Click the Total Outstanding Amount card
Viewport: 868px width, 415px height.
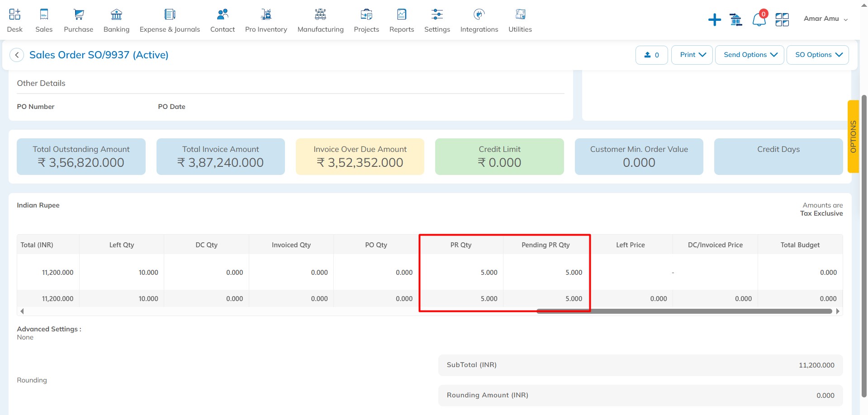click(x=81, y=156)
